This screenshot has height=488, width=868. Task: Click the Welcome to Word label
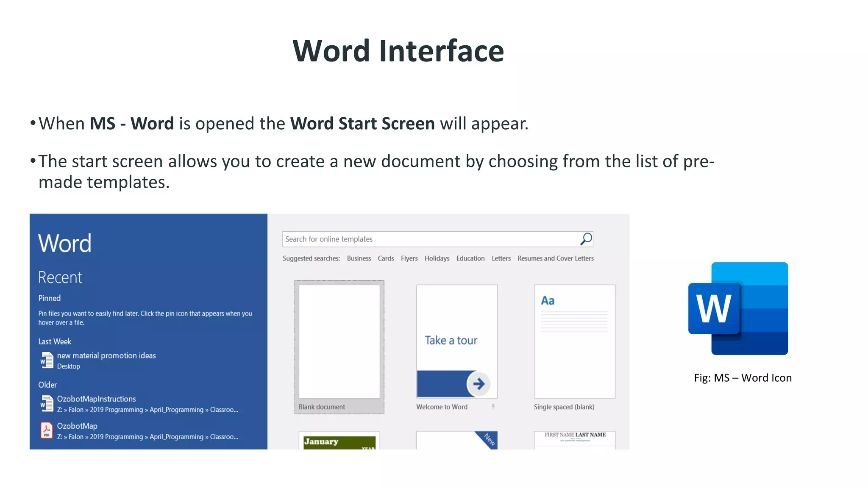coord(442,407)
